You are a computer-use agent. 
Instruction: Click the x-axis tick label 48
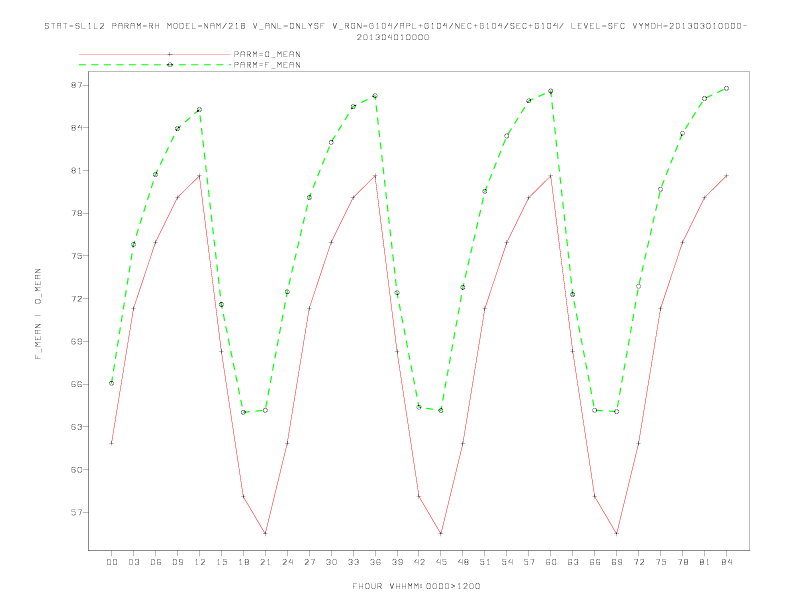pyautogui.click(x=463, y=562)
